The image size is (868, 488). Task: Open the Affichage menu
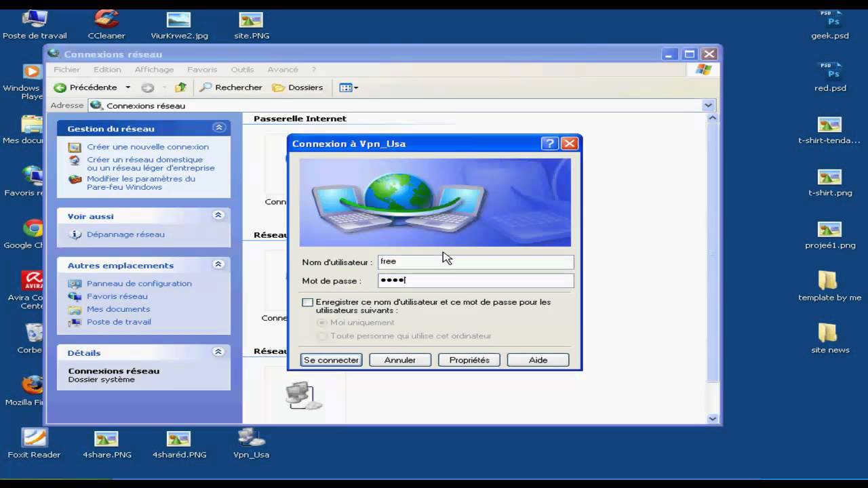tap(154, 69)
